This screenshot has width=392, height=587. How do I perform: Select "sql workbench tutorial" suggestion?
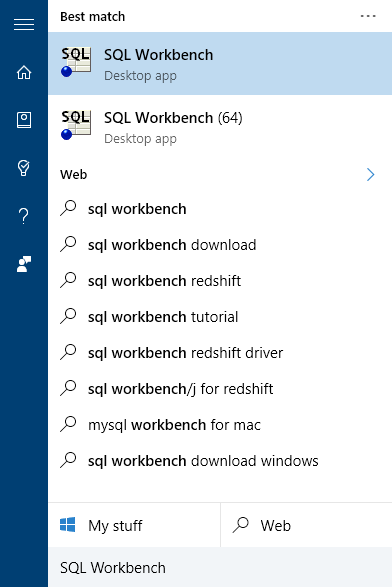tap(220, 317)
